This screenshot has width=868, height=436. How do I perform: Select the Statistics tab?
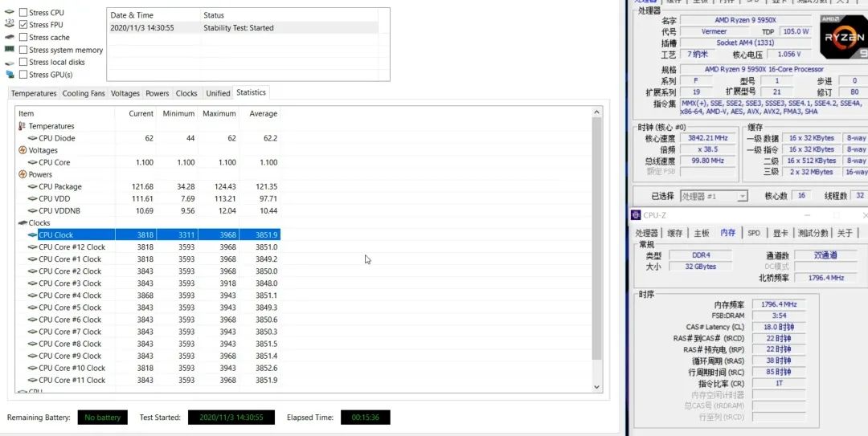coord(251,92)
